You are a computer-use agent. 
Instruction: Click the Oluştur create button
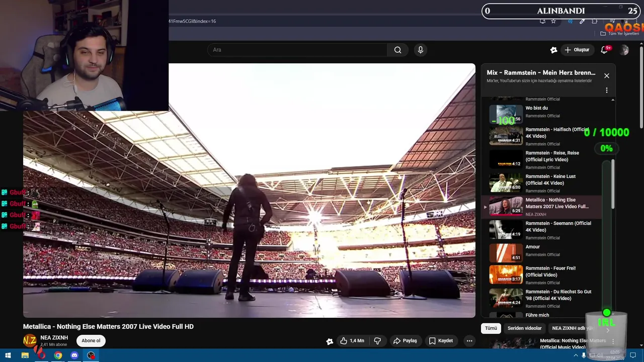tap(577, 50)
